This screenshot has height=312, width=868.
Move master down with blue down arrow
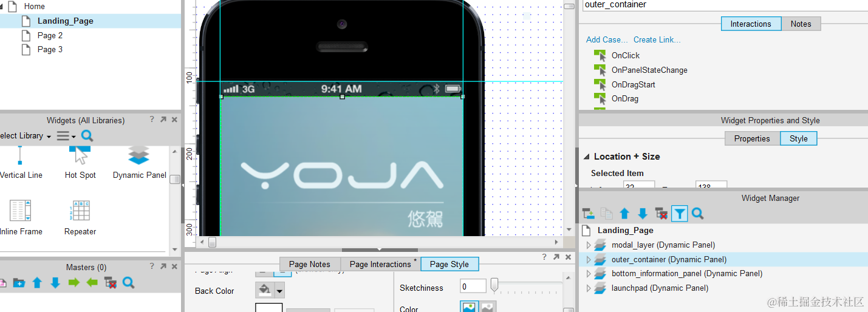55,283
